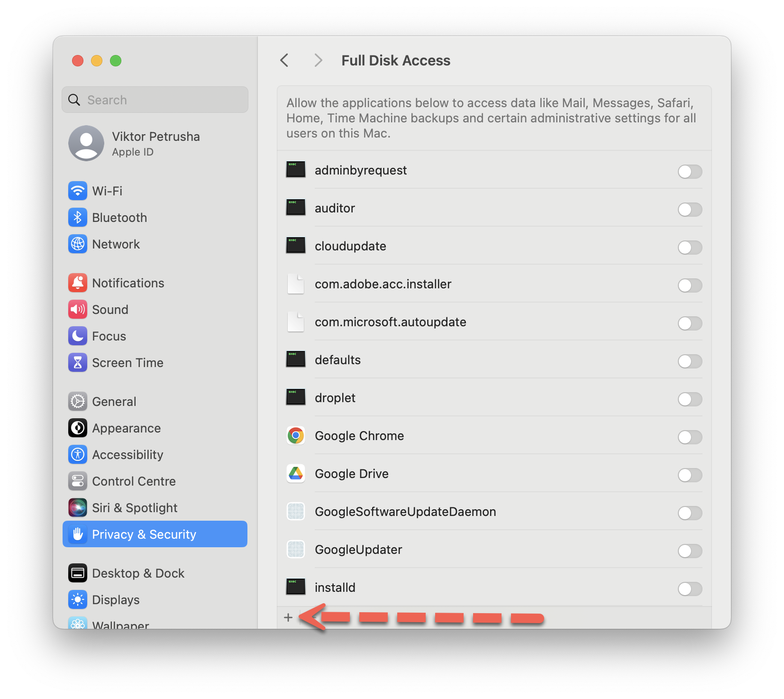The width and height of the screenshot is (784, 699).
Task: Toggle the auditor switch
Action: (690, 210)
